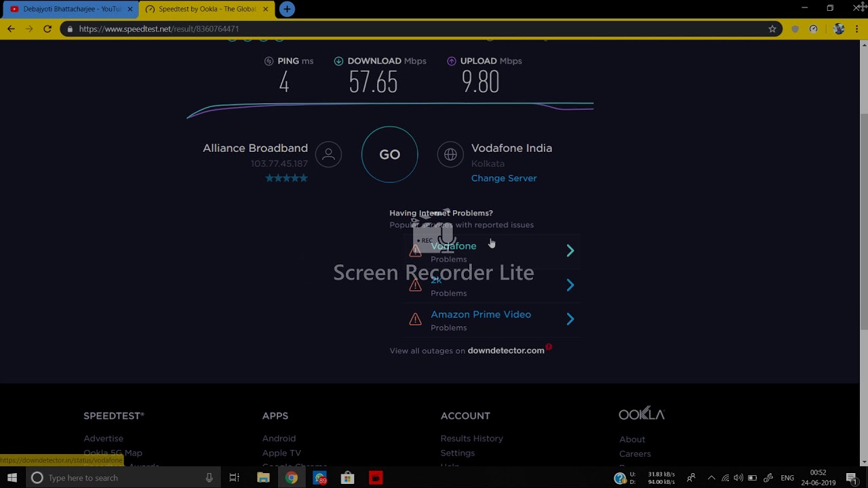Open a new browser tab
Image resolution: width=868 pixels, height=488 pixels.
click(287, 9)
